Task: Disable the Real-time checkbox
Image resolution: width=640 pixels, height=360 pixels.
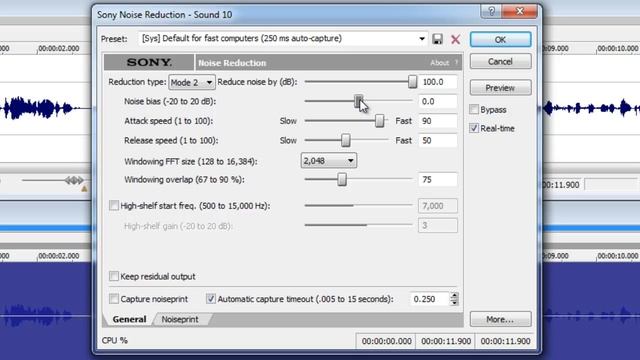Action: [474, 128]
